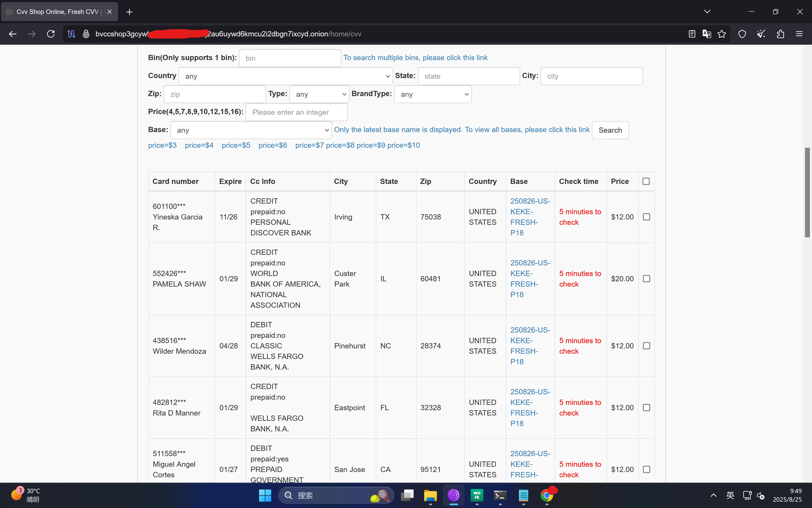
Task: Check the box for the Pinehurst NC row
Action: tap(646, 346)
